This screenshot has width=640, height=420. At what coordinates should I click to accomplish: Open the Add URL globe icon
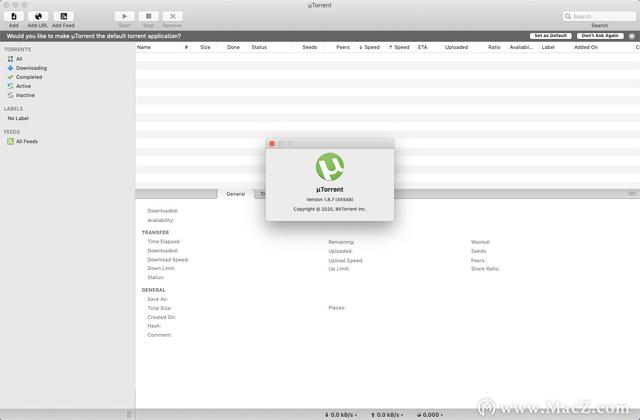point(38,16)
